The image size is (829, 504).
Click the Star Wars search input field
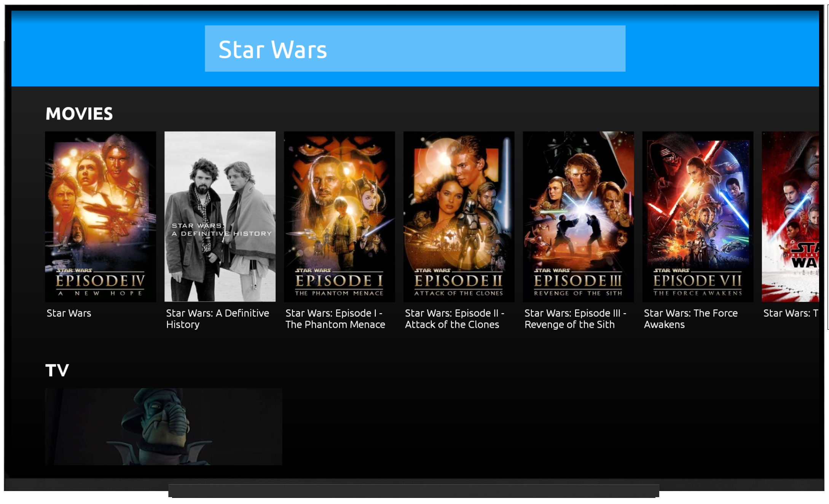coord(415,49)
